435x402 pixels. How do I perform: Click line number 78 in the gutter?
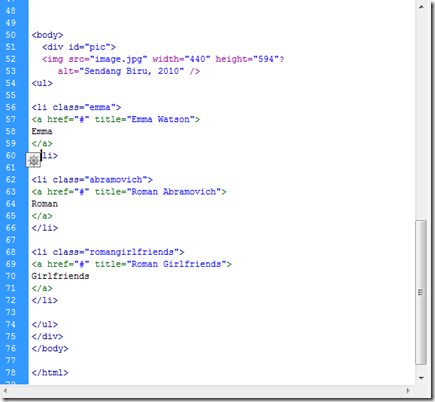click(x=11, y=372)
